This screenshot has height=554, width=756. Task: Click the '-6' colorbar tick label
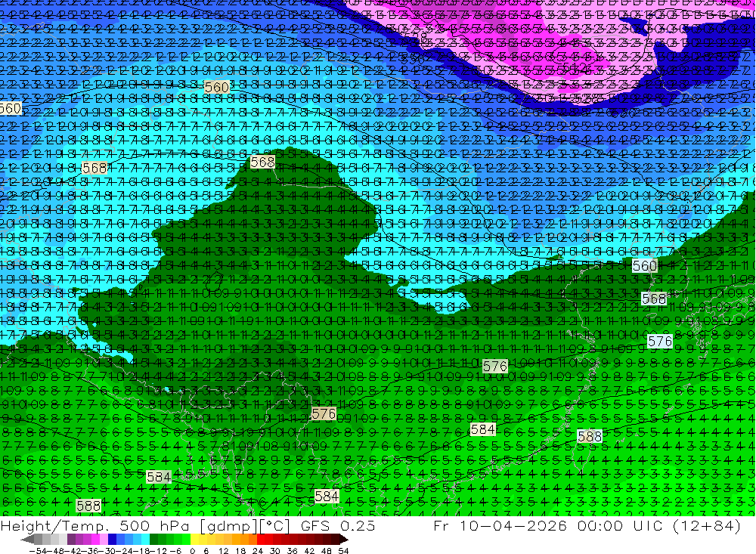click(x=175, y=551)
